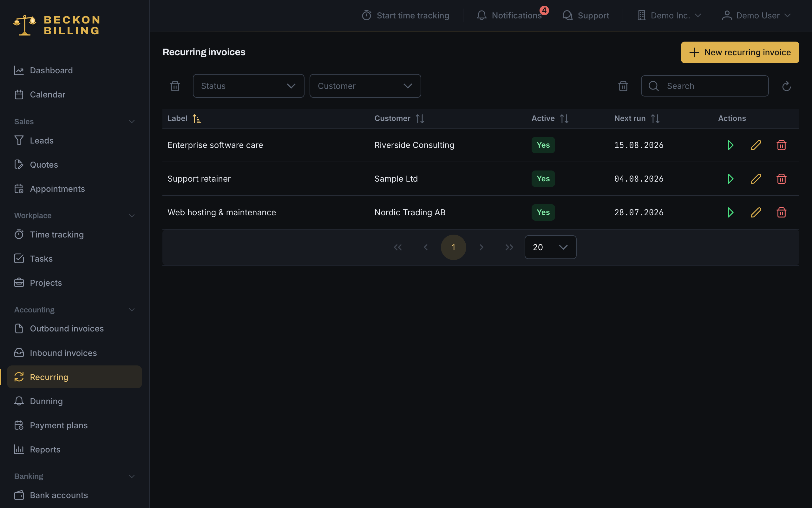Collapse the Sales sidebar section
This screenshot has height=508, width=812.
pyautogui.click(x=75, y=121)
